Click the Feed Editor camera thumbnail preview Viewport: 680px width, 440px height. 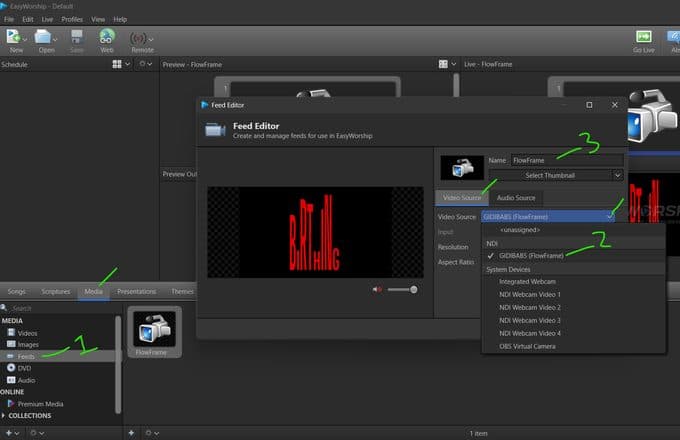tap(462, 168)
